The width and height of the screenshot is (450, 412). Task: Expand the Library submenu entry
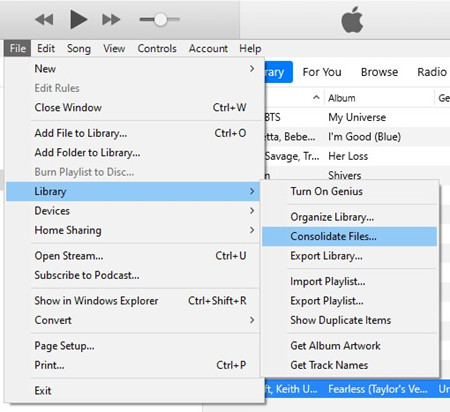pyautogui.click(x=133, y=191)
